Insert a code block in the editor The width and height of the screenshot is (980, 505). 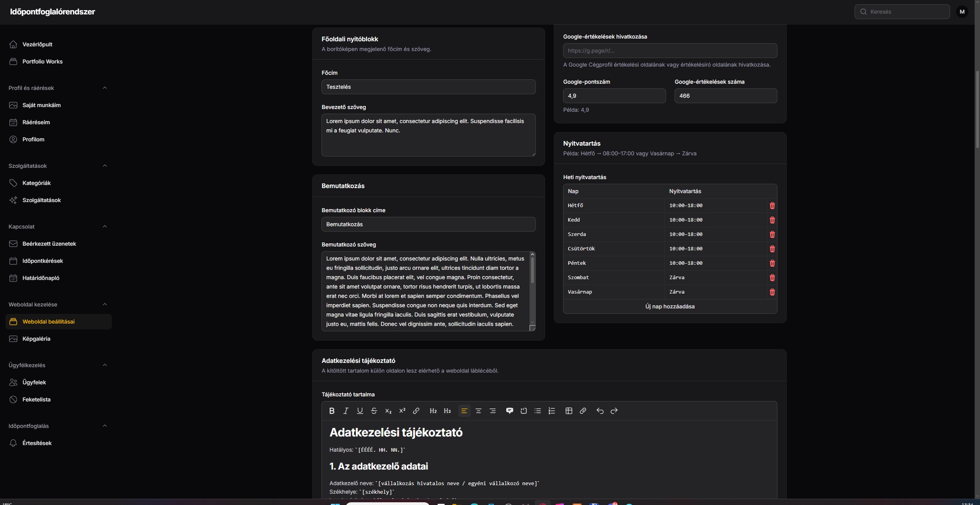click(524, 411)
